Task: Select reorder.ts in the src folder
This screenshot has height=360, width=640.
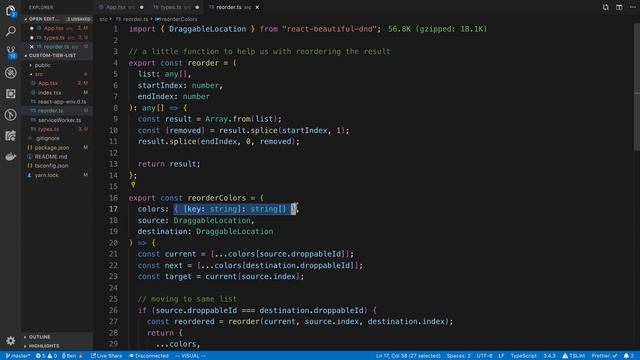Action: [50, 111]
